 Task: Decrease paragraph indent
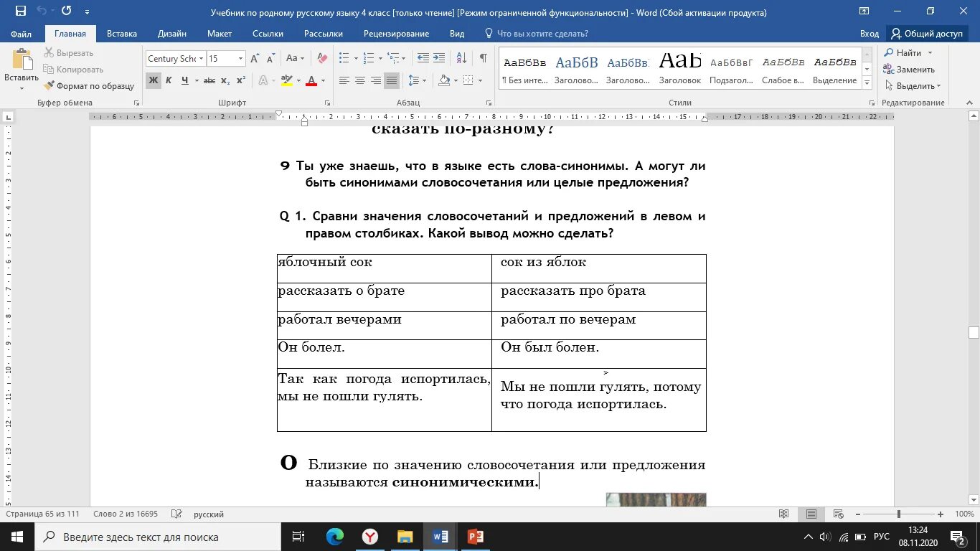[x=423, y=59]
